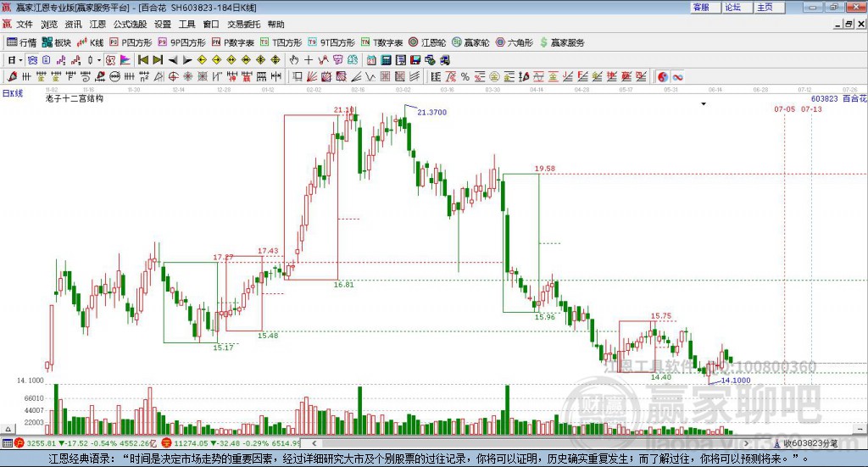Click the 日K线 chart label
The image size is (868, 467).
[13, 93]
